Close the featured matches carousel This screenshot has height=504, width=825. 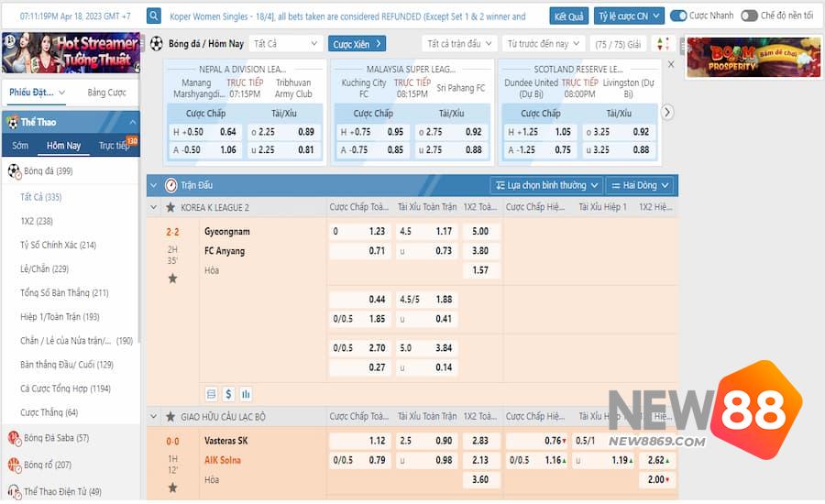671,64
